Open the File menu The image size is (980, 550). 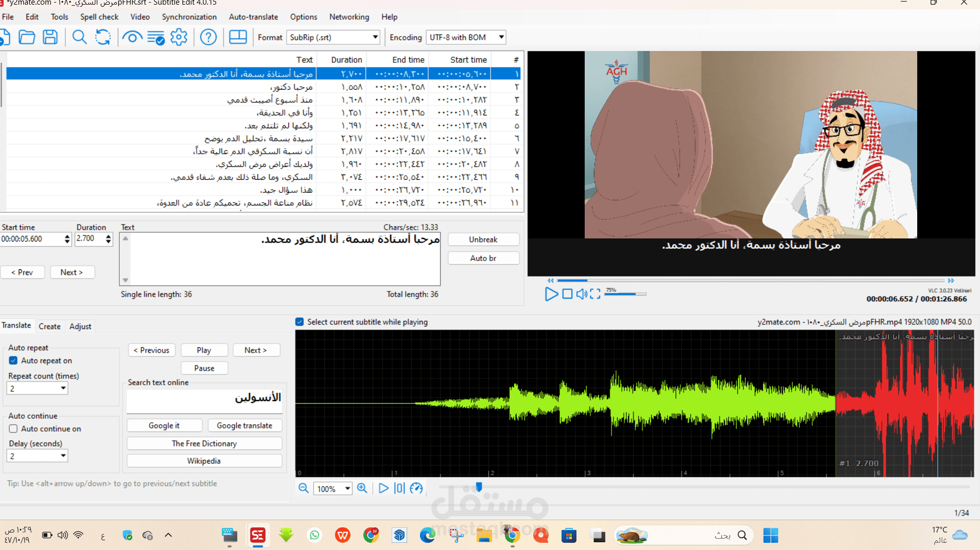click(8, 16)
